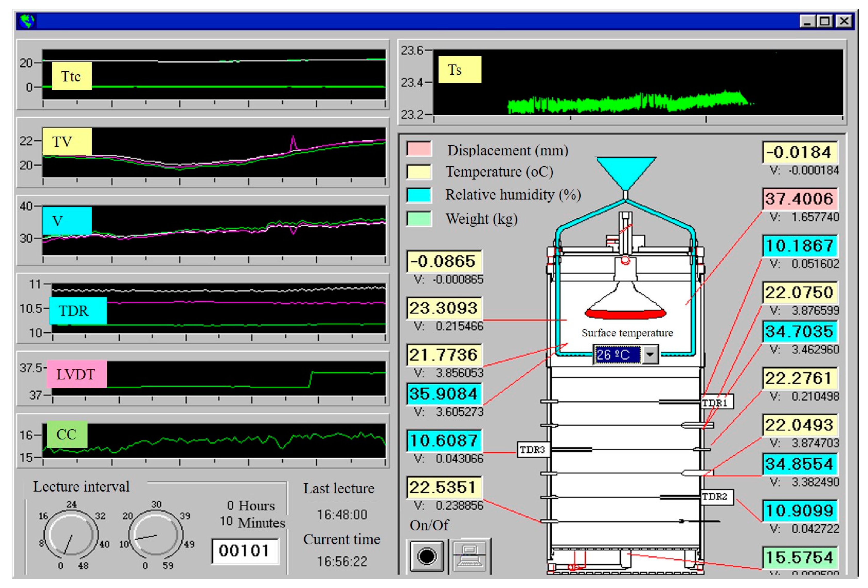868x588 pixels.
Task: Open the surface temperature dropdown arrow
Action: (x=650, y=354)
